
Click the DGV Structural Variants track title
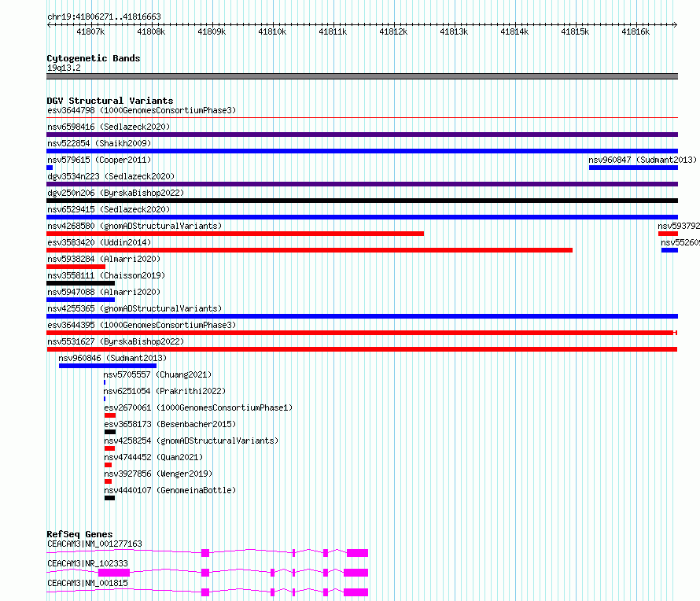(x=110, y=101)
